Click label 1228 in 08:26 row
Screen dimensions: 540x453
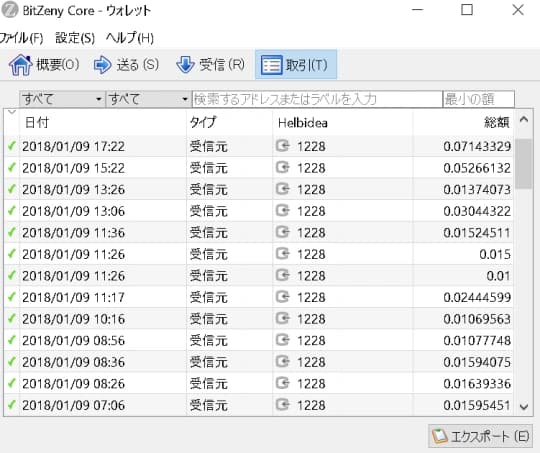311,384
